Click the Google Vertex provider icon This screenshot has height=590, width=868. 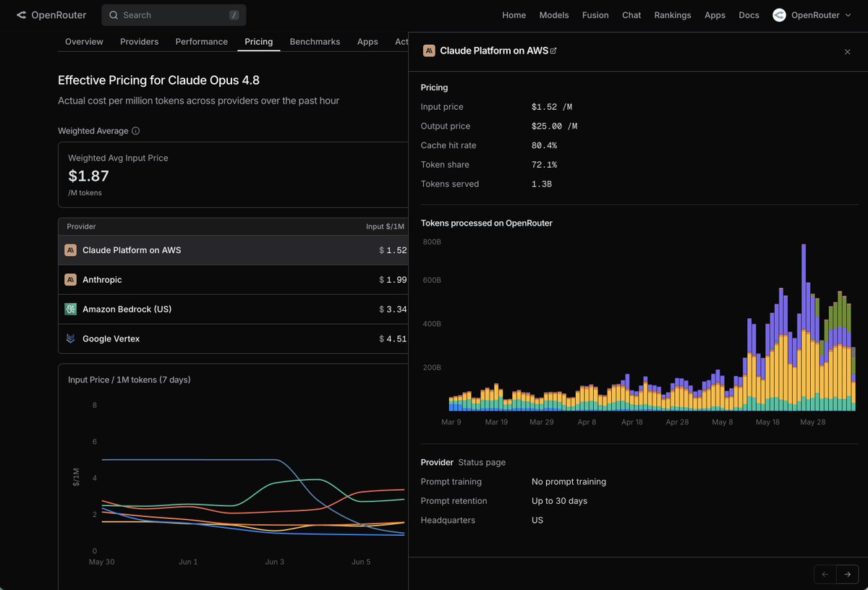pos(70,339)
